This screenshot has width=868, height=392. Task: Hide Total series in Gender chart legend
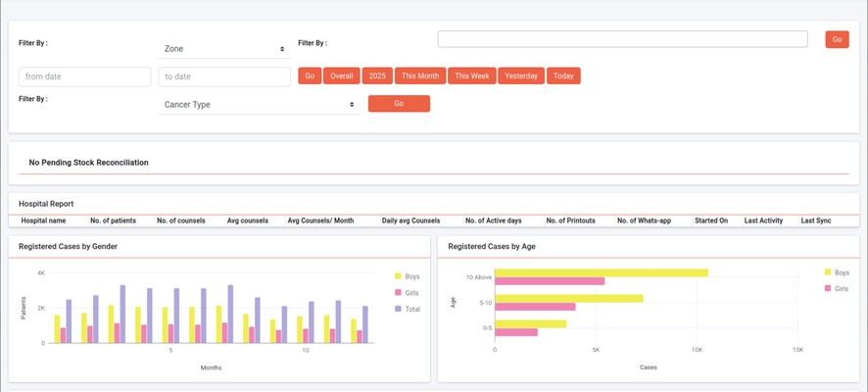[411, 309]
